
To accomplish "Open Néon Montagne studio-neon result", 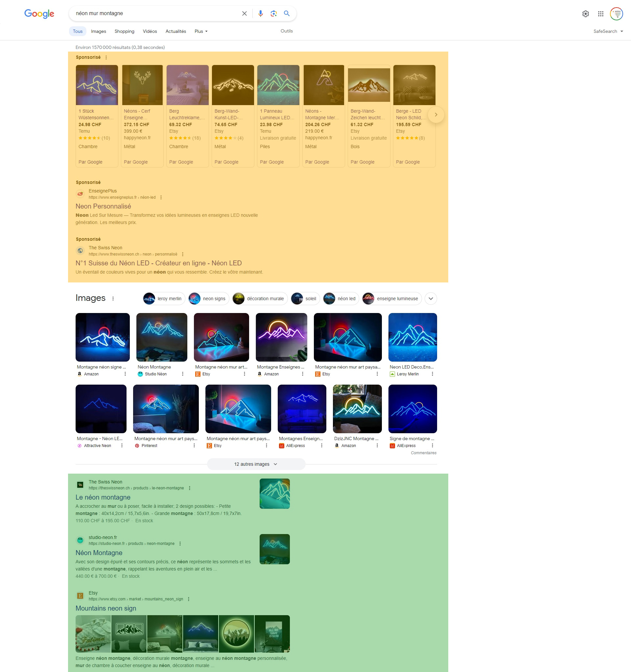I will point(99,553).
